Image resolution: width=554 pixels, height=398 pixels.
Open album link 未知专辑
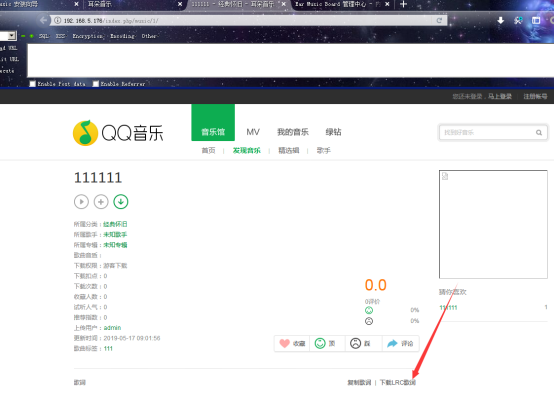(x=115, y=245)
